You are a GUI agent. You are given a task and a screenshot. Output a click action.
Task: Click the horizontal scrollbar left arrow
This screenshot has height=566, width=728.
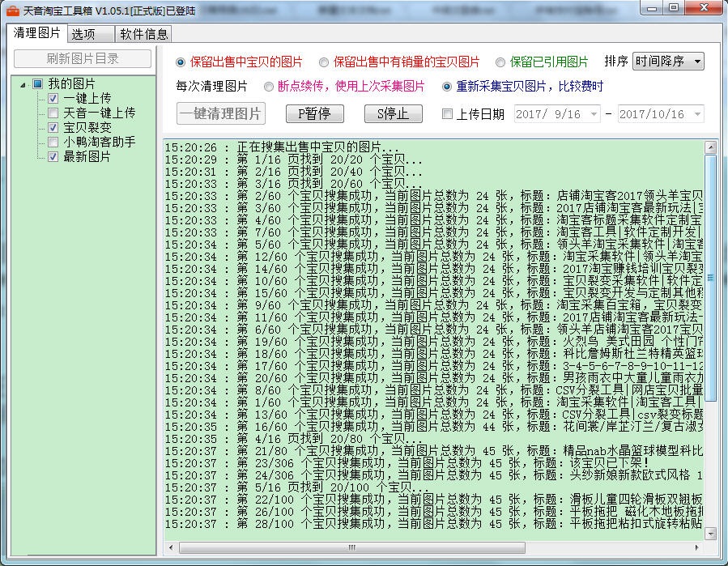pos(171,547)
